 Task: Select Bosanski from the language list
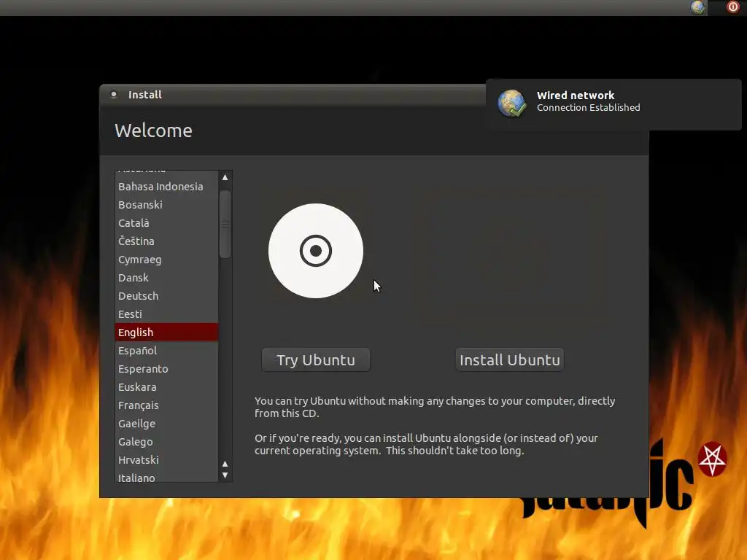(x=166, y=205)
